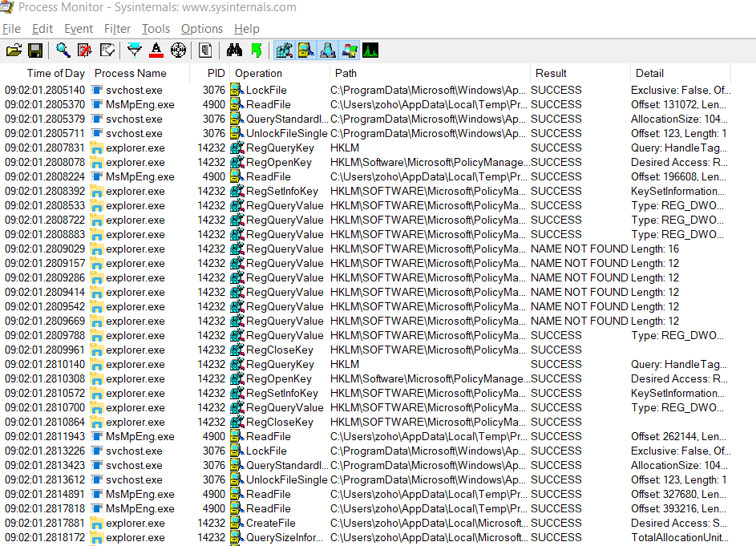
Task: Click the registry icon beside RegOpenKey at 09:02:01.2808078
Action: point(237,163)
